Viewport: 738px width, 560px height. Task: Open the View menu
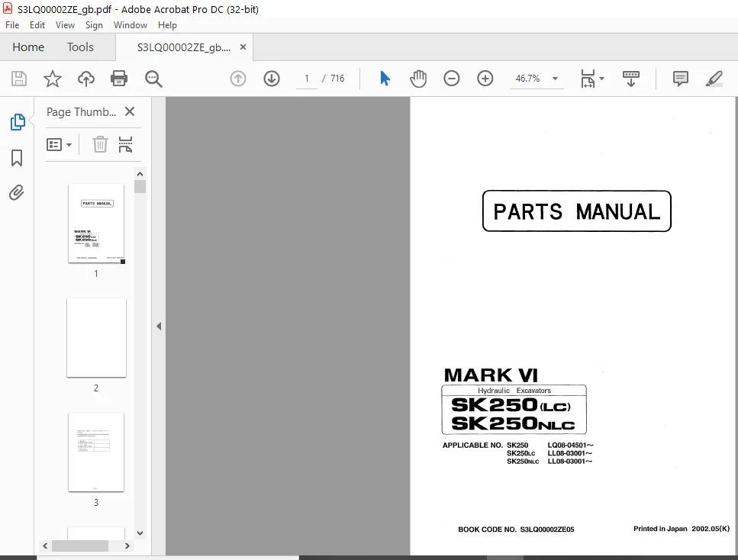[65, 25]
